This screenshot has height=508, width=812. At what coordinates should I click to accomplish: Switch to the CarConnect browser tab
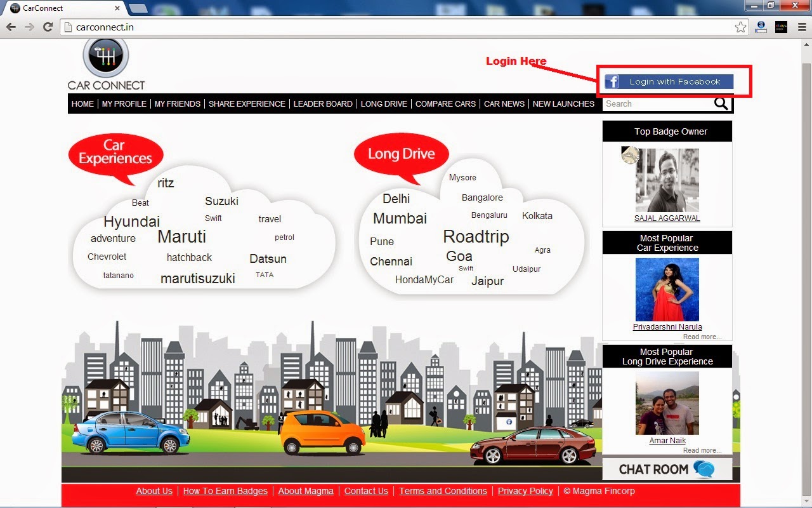pos(63,8)
